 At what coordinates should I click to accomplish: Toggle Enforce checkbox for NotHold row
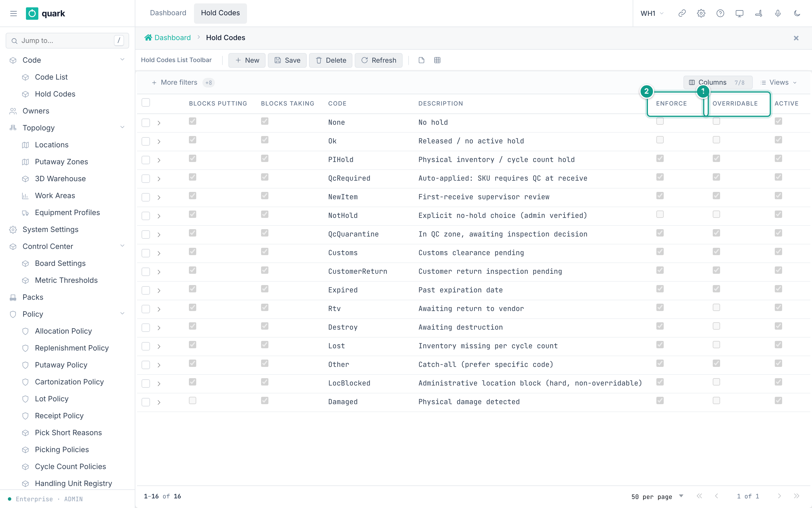[660, 214]
